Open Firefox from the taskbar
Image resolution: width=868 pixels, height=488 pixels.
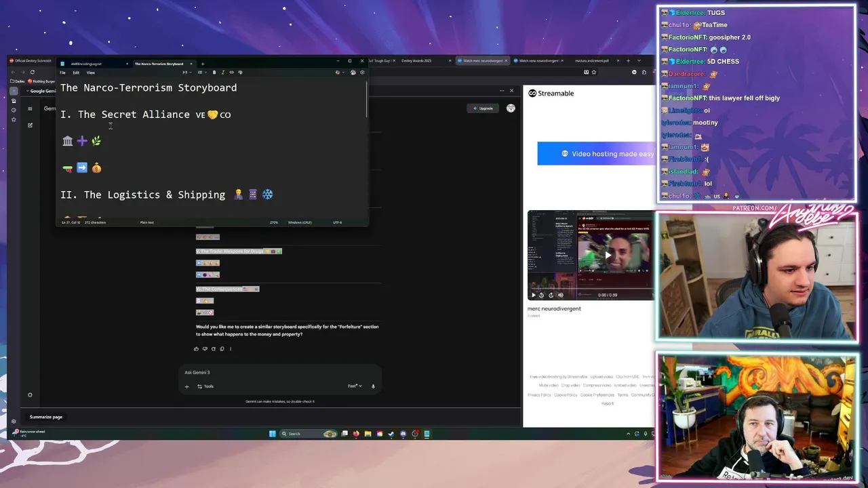pos(356,434)
